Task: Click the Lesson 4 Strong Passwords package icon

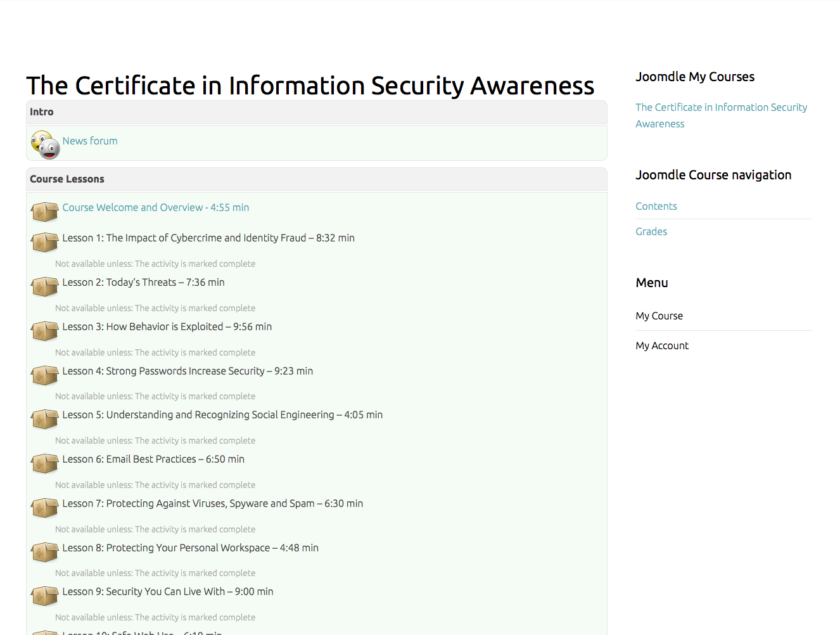Action: tap(45, 375)
